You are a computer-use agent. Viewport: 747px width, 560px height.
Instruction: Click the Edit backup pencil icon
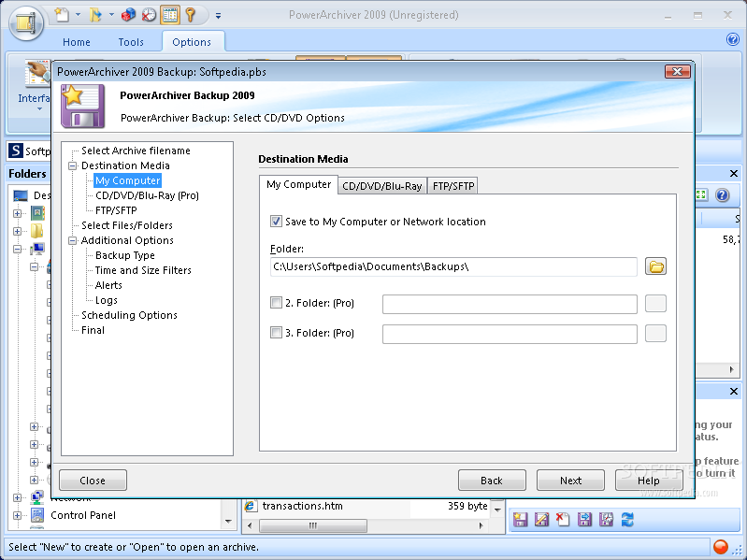click(541, 520)
